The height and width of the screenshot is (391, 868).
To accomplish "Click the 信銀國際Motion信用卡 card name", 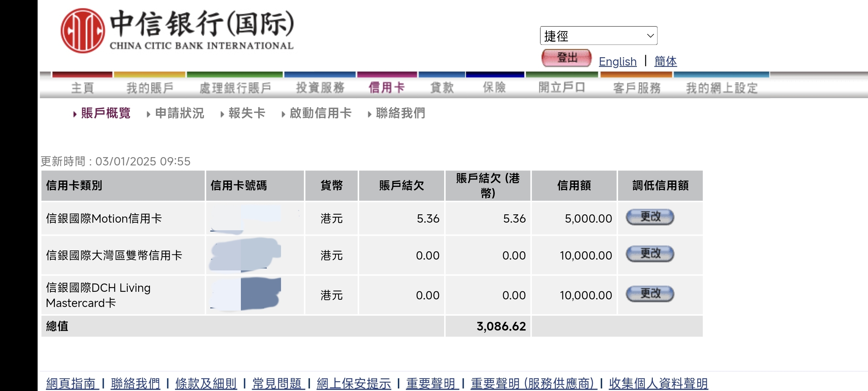I will pyautogui.click(x=104, y=219).
